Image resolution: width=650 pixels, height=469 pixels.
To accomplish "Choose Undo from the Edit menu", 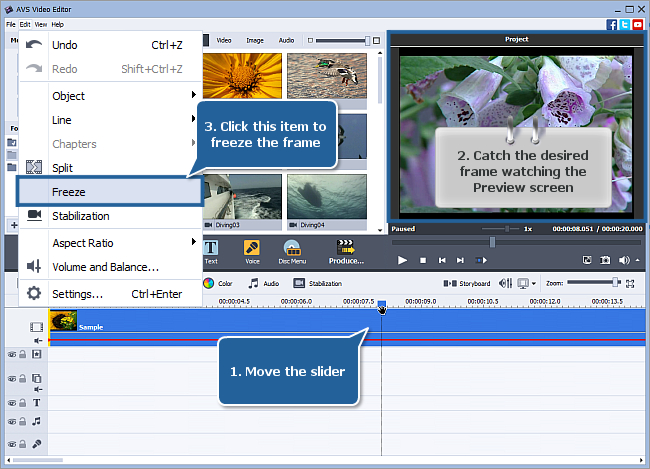I will (110, 45).
